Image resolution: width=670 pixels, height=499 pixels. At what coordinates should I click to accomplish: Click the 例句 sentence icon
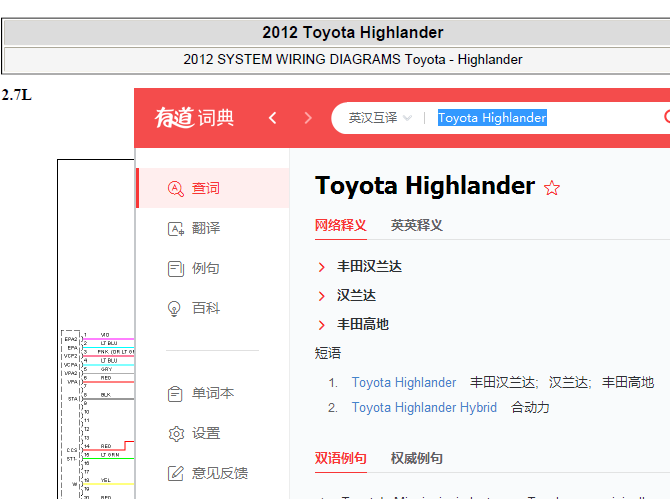[176, 269]
